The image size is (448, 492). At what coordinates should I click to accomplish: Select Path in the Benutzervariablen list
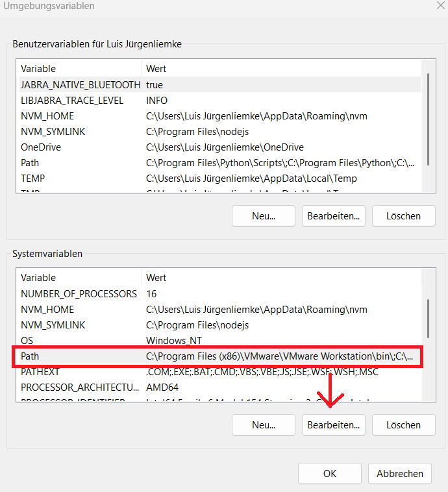[30, 163]
